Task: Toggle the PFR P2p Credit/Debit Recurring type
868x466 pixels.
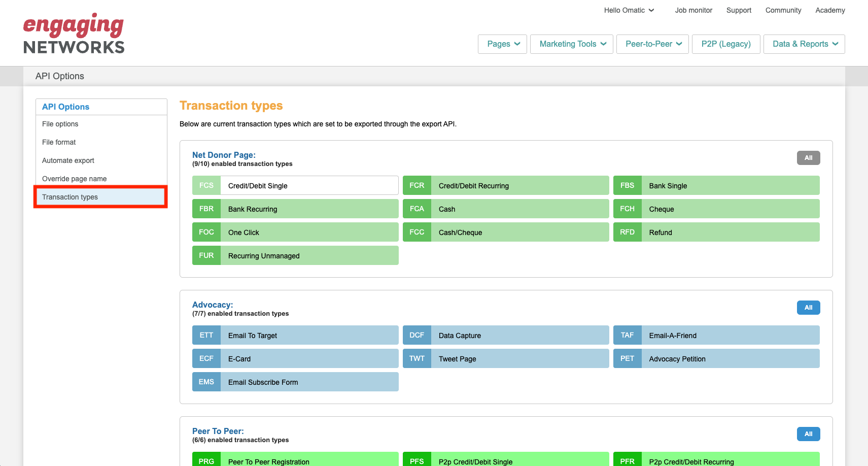Action: (716, 459)
